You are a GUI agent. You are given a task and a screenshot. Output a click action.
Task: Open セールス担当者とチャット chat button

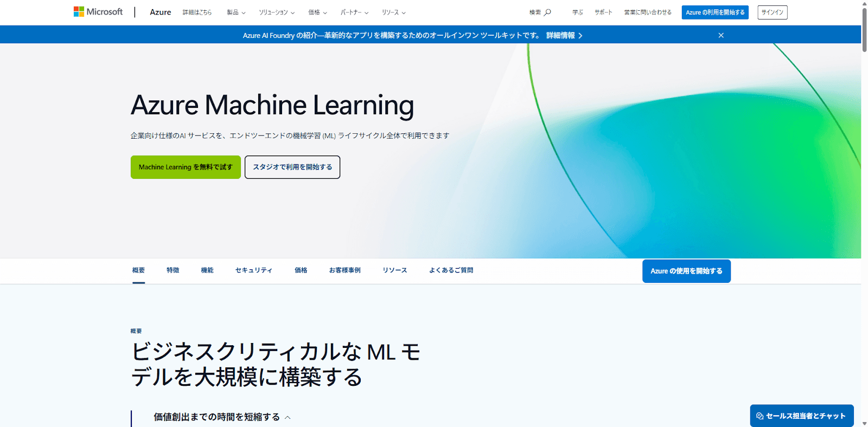(x=802, y=416)
